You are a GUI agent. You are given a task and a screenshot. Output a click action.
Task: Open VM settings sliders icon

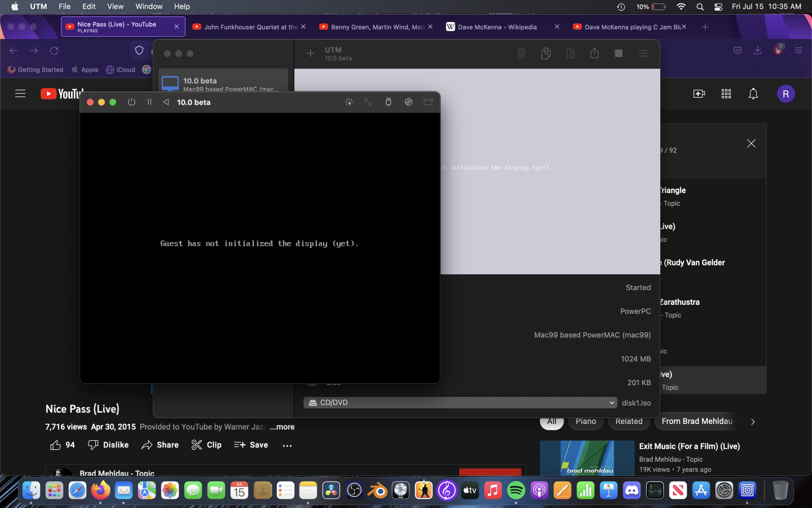[x=643, y=53]
